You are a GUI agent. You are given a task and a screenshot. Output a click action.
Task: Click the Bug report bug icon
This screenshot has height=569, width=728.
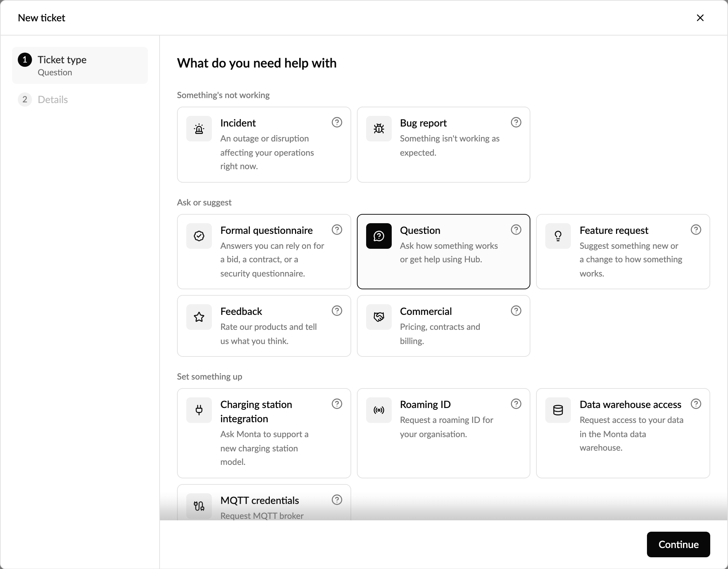click(379, 129)
